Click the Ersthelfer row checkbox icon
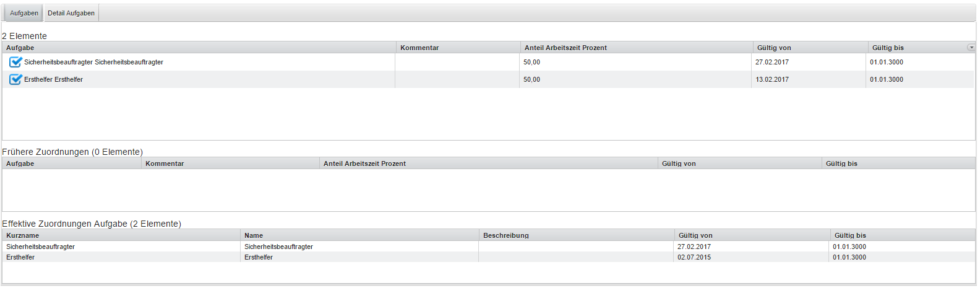The width and height of the screenshot is (980, 293). [x=15, y=79]
